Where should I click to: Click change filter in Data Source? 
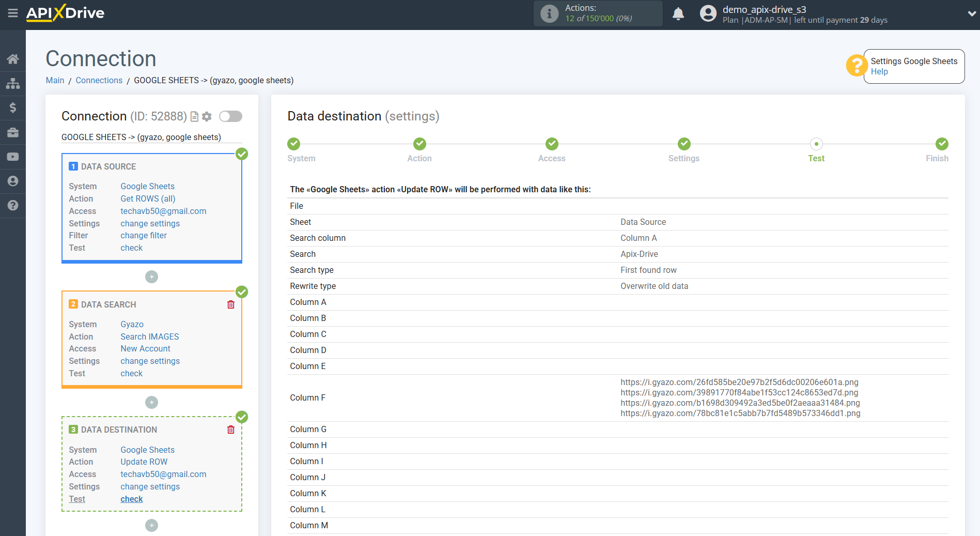tap(144, 235)
